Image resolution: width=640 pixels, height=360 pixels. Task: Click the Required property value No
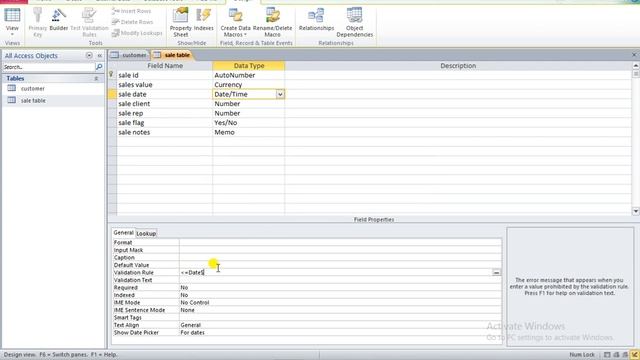tap(340, 287)
